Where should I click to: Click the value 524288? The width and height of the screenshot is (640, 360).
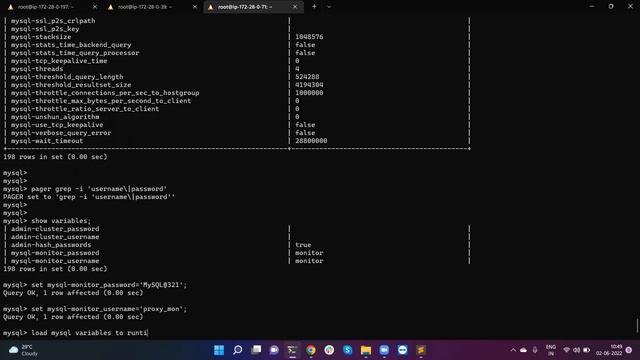tap(307, 77)
